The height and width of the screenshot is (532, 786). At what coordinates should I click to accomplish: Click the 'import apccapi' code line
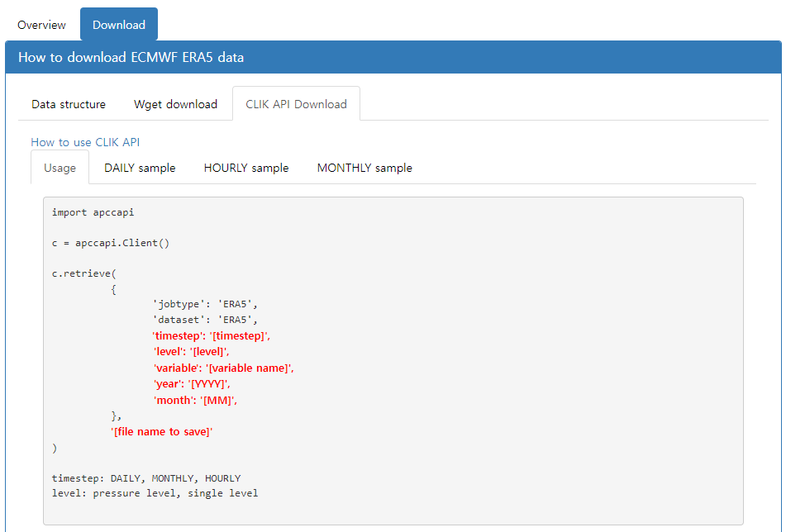click(x=93, y=212)
